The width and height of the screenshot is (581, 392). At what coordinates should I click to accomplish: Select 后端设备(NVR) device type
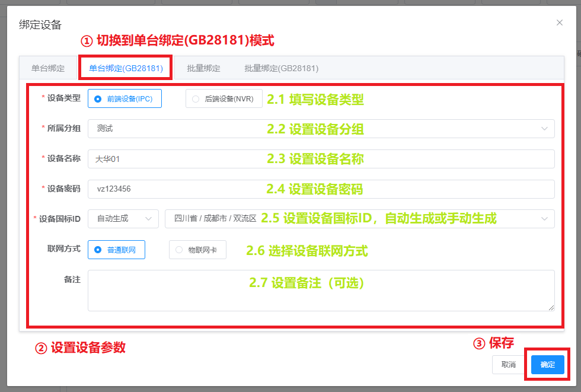click(x=224, y=98)
